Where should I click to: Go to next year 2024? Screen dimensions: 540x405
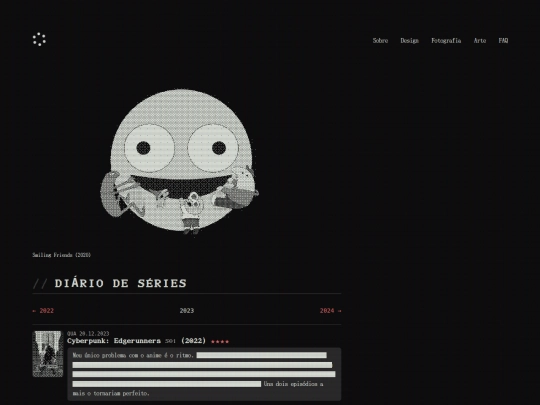point(331,311)
